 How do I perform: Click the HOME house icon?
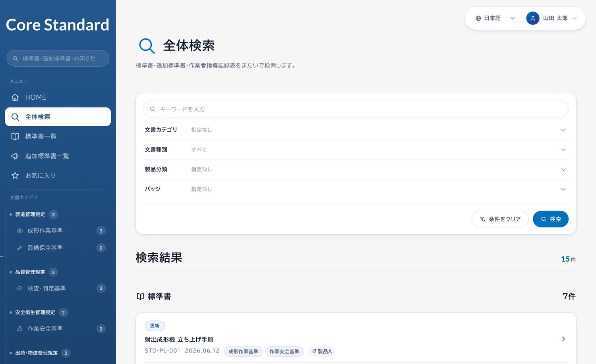[x=15, y=97]
